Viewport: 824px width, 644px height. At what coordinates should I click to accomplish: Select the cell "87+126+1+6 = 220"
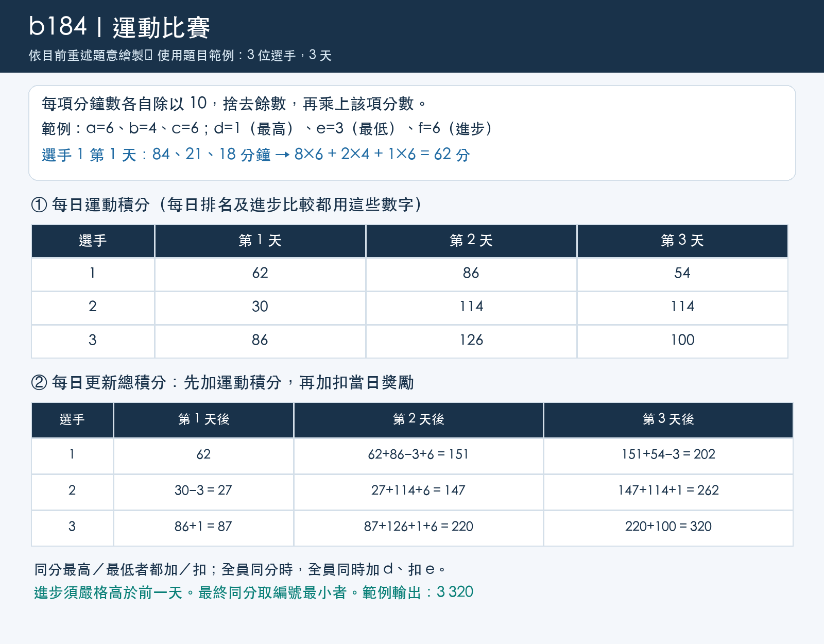pos(418,528)
